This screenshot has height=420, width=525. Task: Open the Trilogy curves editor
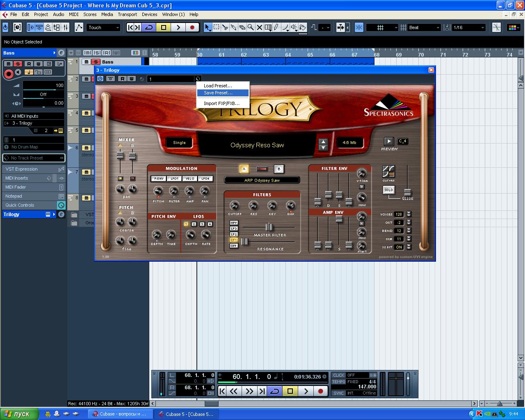(388, 171)
